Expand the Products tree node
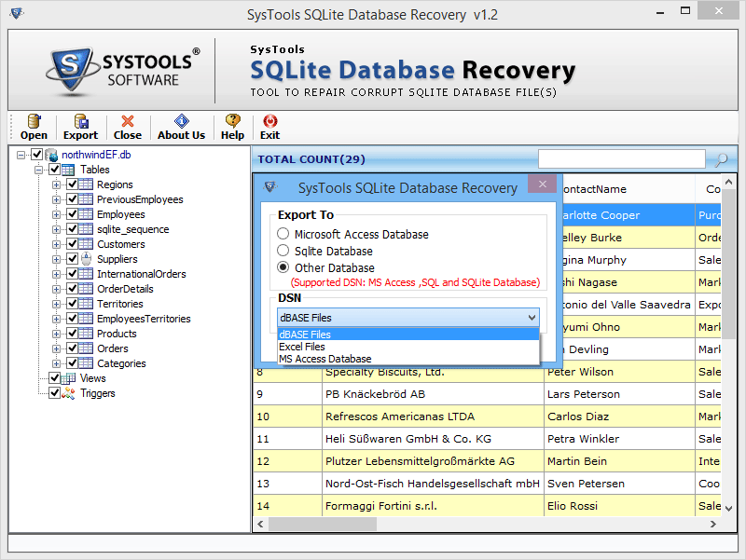Image resolution: width=746 pixels, height=560 pixels. tap(56, 334)
